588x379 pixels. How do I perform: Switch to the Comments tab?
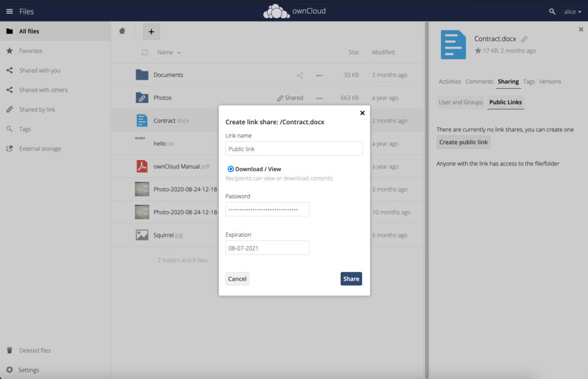coord(479,82)
